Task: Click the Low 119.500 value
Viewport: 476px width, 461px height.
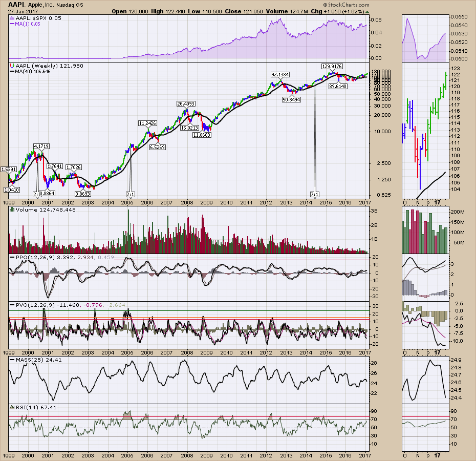Action: tap(205, 12)
